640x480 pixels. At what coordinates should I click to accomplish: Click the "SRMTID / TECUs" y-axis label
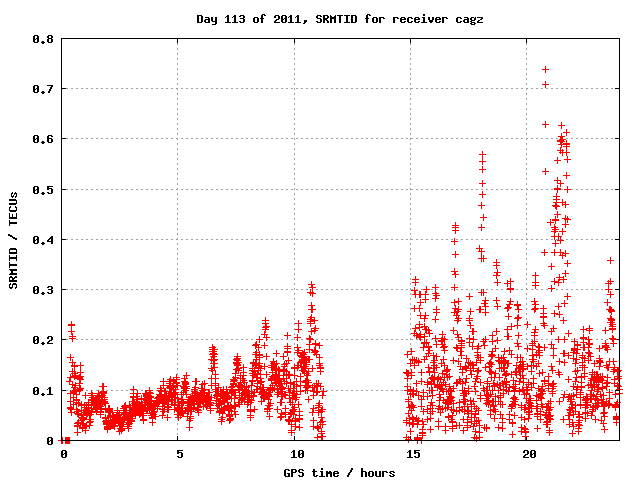(14, 240)
